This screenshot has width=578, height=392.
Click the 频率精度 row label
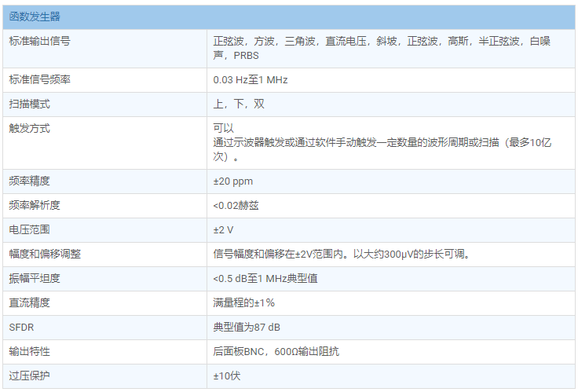click(30, 181)
